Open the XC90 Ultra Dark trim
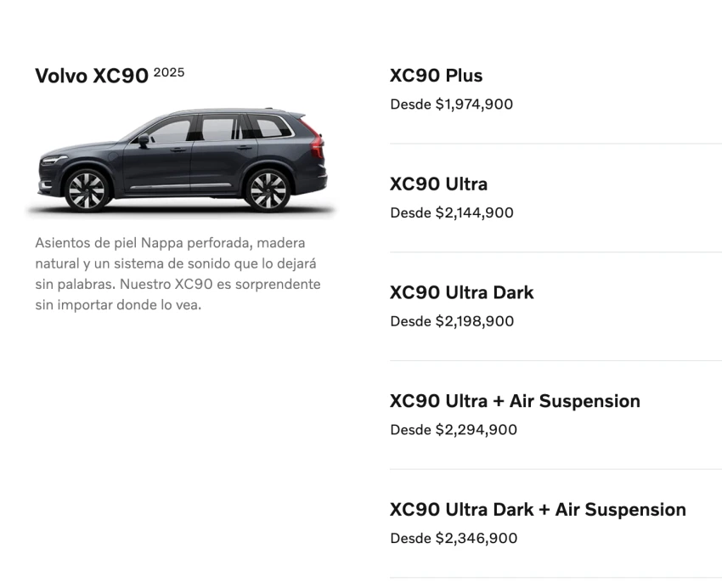 point(461,293)
